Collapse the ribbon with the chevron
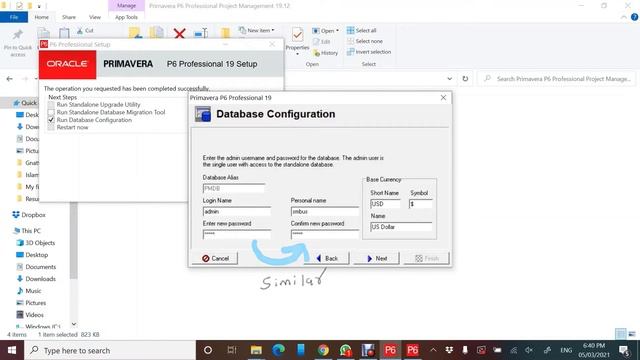The width and height of the screenshot is (640, 360). point(624,17)
